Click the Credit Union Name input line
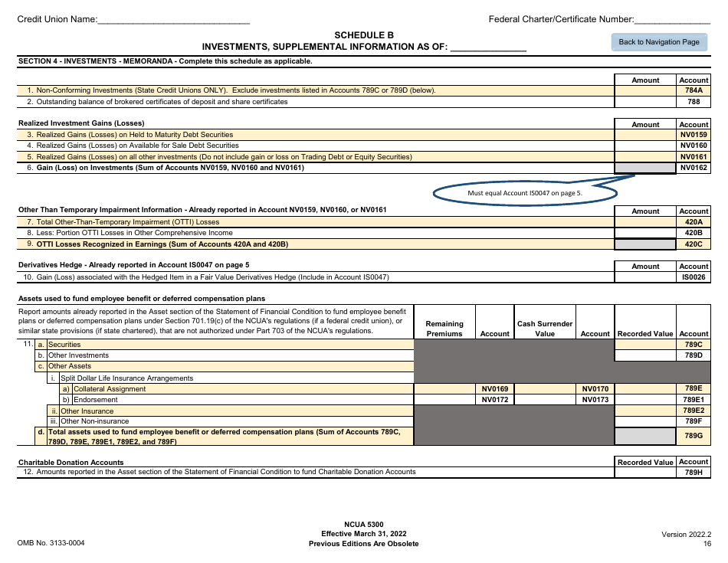 pos(176,19)
